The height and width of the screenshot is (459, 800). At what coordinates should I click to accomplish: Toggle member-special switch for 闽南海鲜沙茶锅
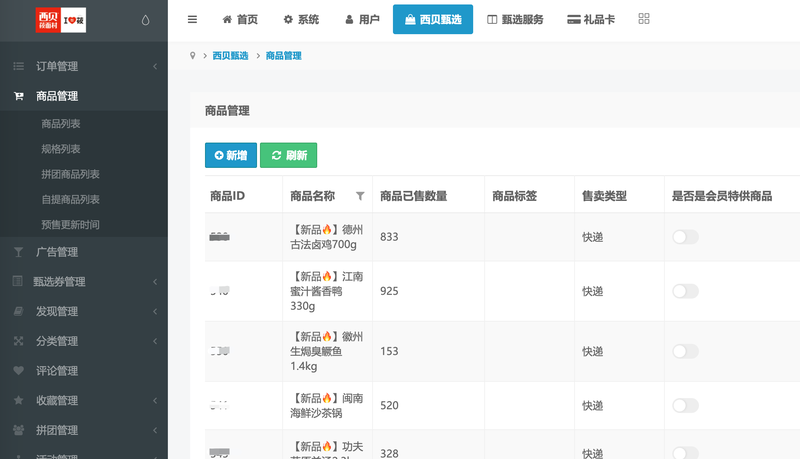point(685,405)
